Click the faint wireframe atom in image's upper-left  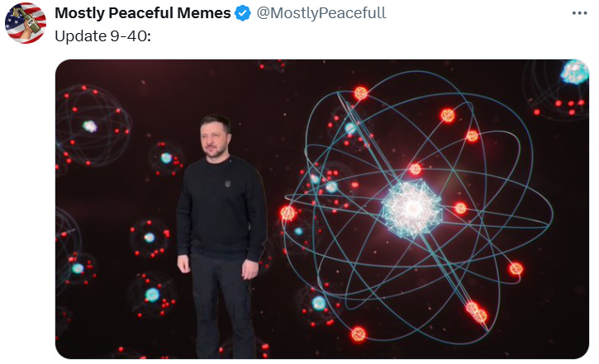pyautogui.click(x=93, y=125)
